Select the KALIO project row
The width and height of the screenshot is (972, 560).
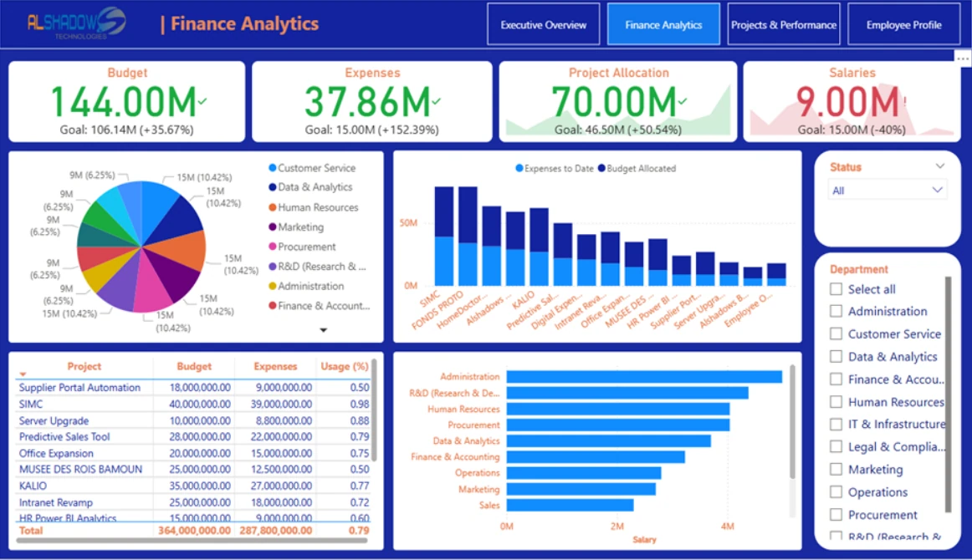(x=193, y=486)
